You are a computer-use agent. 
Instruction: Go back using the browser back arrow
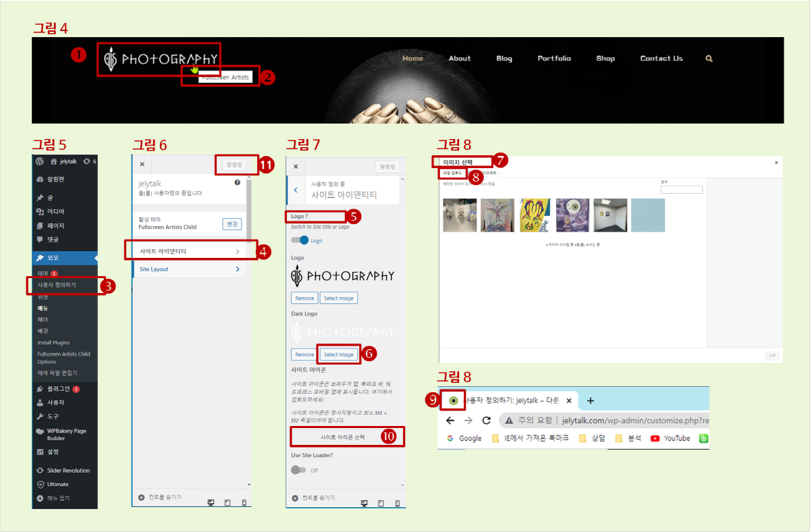[x=450, y=420]
